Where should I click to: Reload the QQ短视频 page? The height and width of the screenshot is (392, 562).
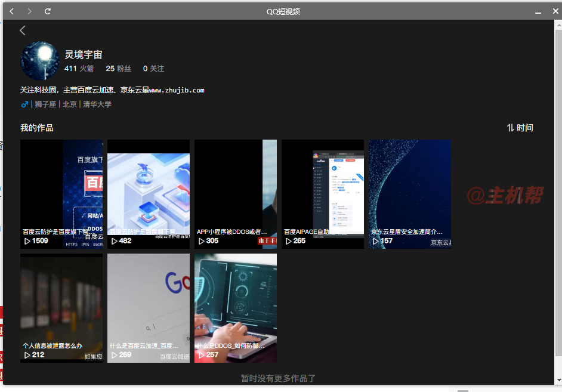47,11
